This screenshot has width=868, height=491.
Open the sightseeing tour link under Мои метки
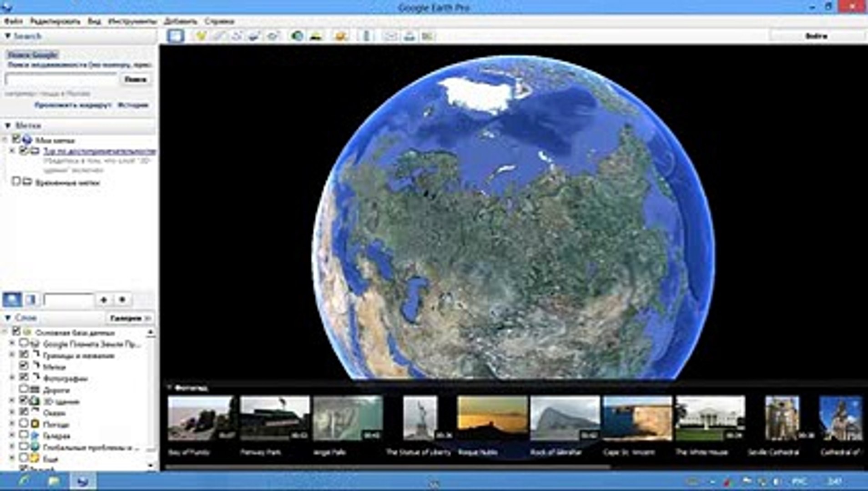(100, 151)
